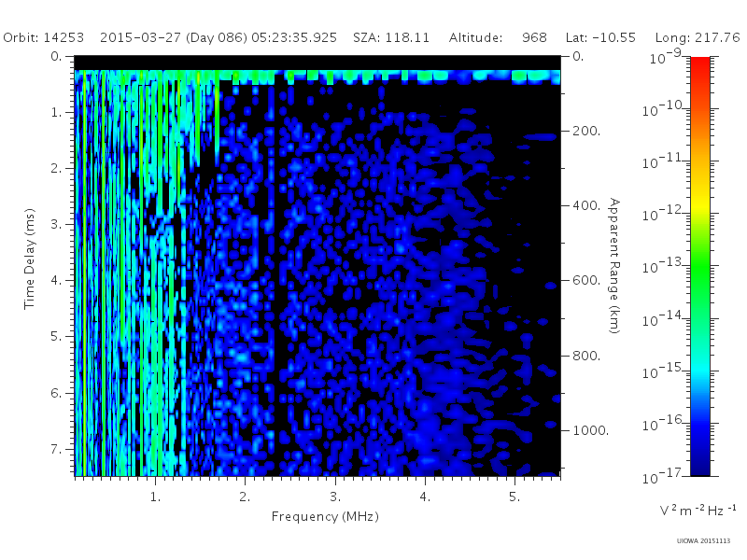747x560 pixels.
Task: Select the Lat: -10.55 text
Action: pos(600,37)
